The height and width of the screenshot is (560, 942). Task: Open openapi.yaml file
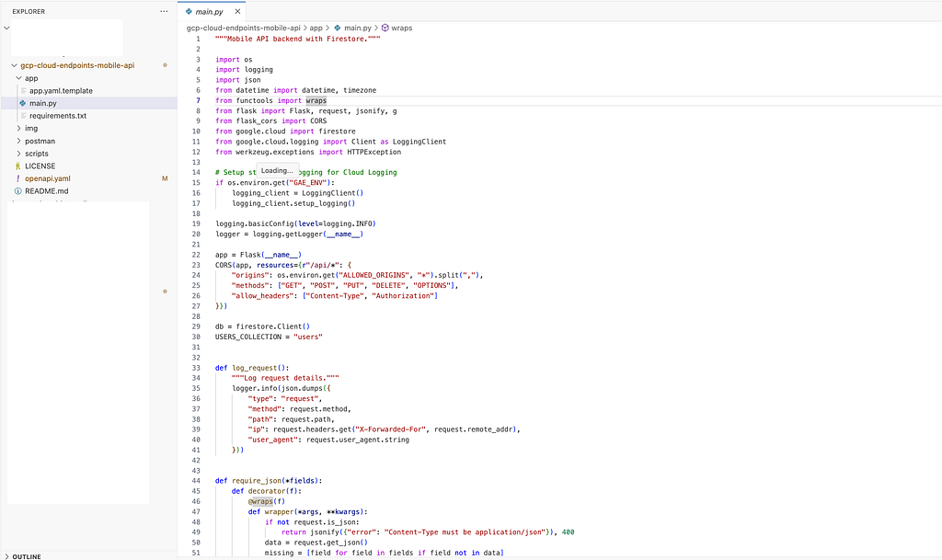[48, 179]
